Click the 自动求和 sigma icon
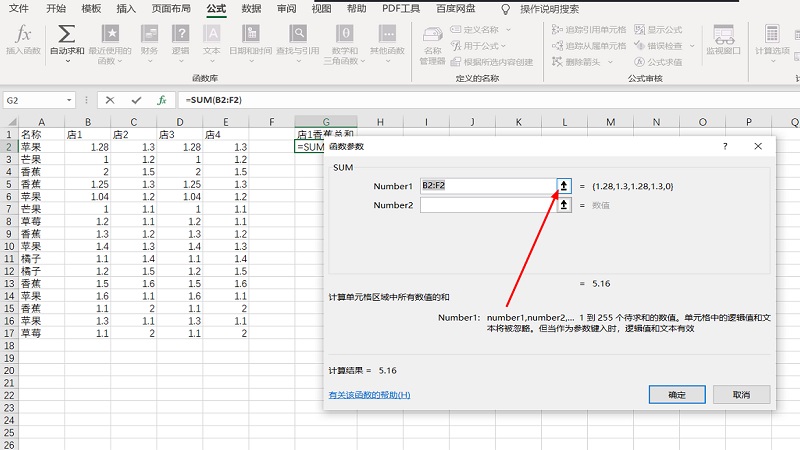The image size is (800, 450). pyautogui.click(x=67, y=36)
